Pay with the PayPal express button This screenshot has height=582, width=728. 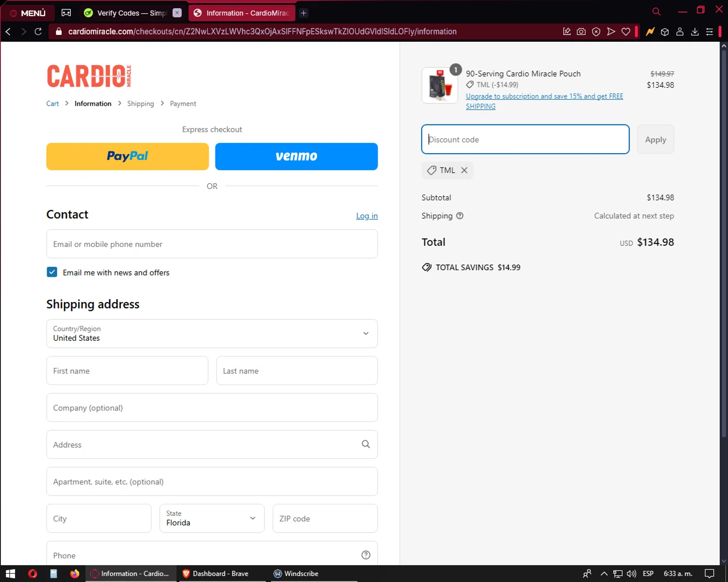128,156
